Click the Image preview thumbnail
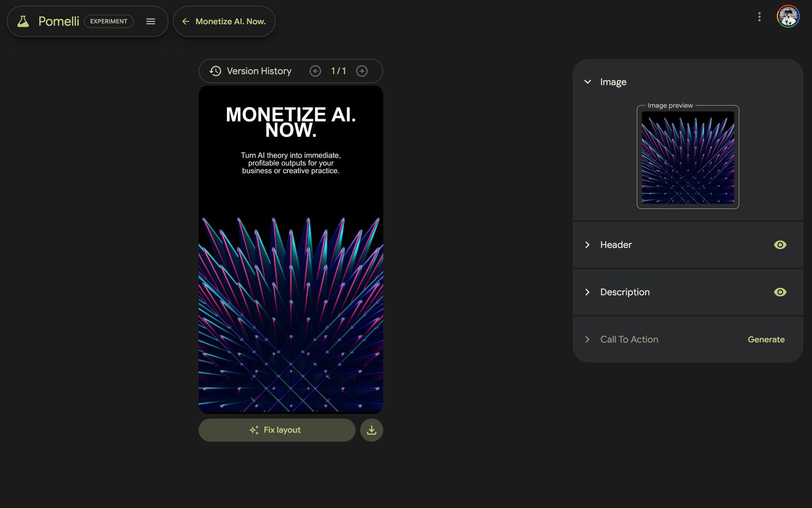Image resolution: width=812 pixels, height=508 pixels. (x=688, y=157)
